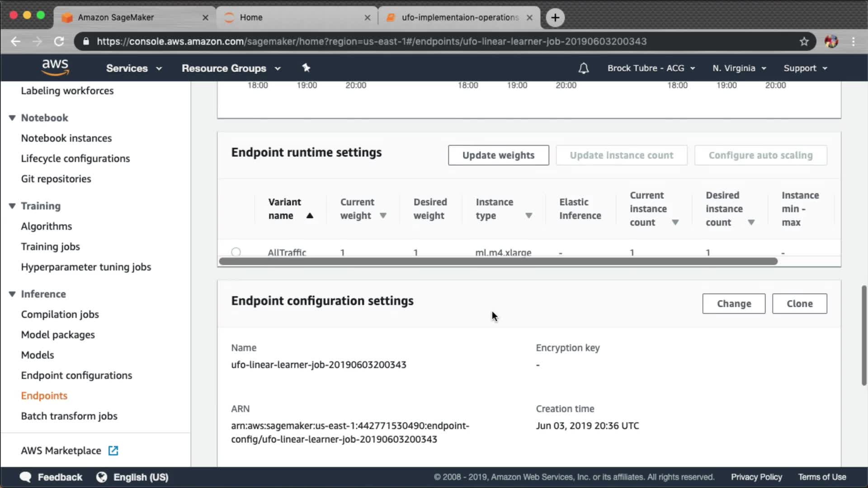868x488 pixels.
Task: Click the browser reload icon
Action: coord(59,42)
